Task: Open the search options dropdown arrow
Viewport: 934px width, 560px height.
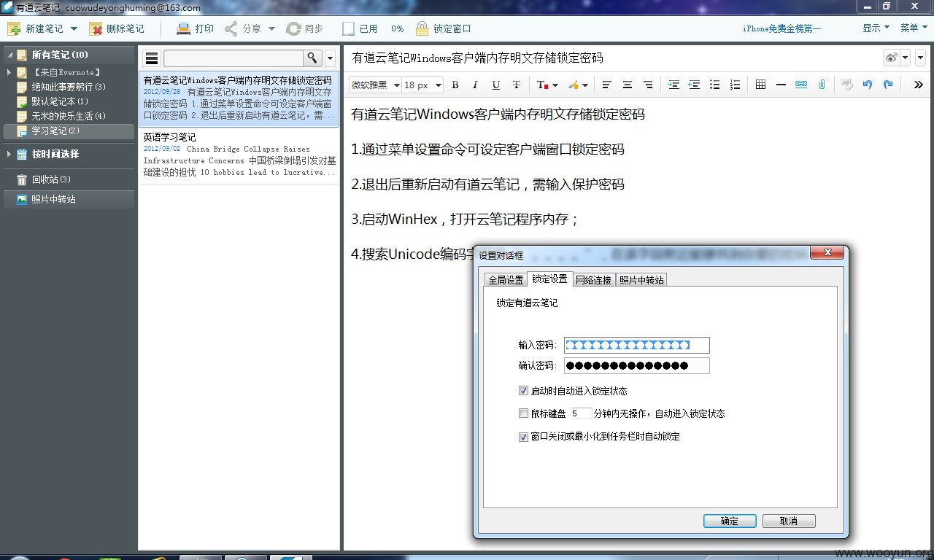Action: pyautogui.click(x=330, y=58)
